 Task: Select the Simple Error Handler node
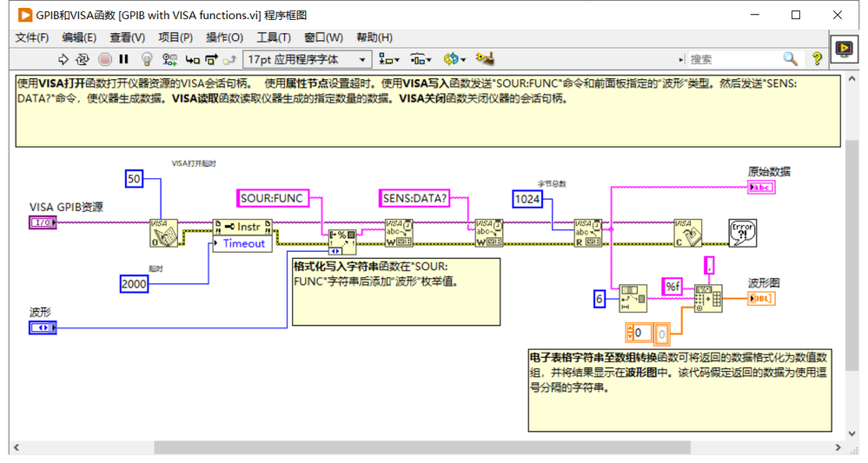coord(742,233)
